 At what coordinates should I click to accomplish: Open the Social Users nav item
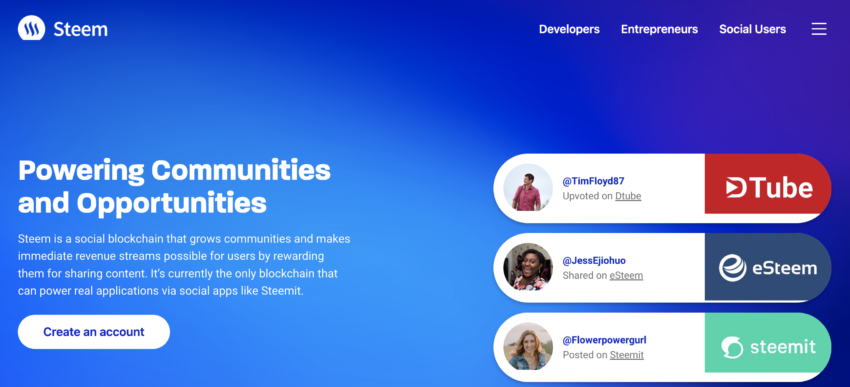(x=752, y=29)
